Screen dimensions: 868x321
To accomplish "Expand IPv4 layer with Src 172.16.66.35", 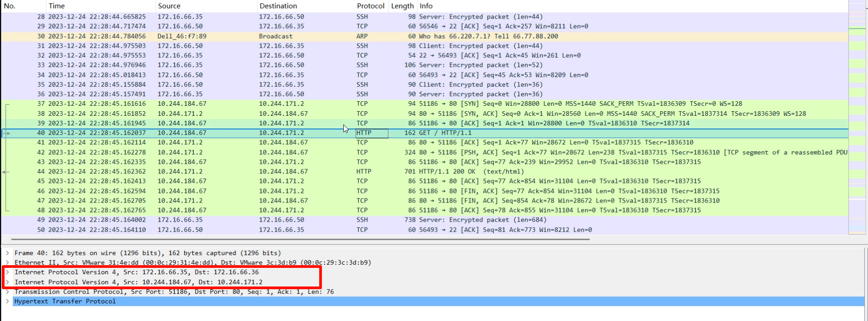I will pyautogui.click(x=7, y=272).
